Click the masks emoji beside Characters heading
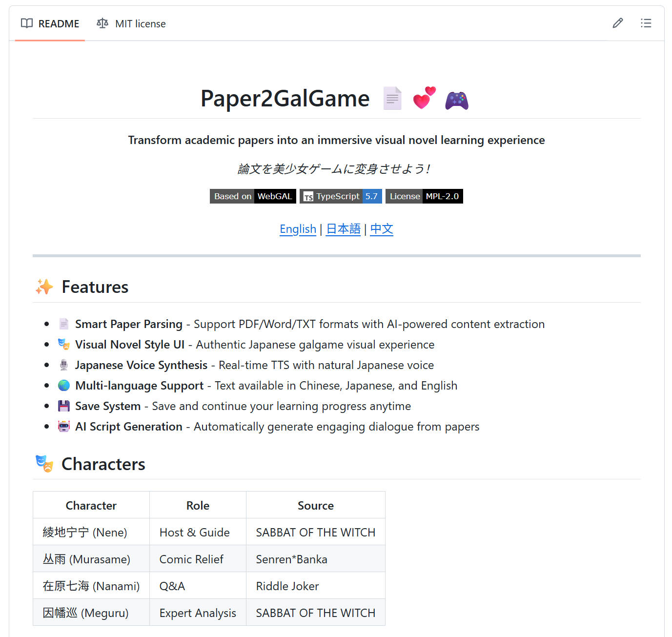The image size is (672, 637). [44, 464]
